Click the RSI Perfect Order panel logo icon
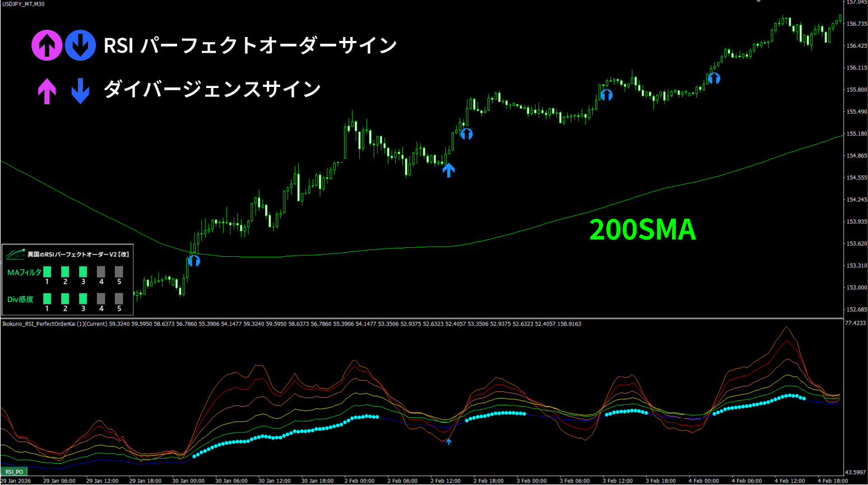This screenshot has width=868, height=485. pos(15,255)
